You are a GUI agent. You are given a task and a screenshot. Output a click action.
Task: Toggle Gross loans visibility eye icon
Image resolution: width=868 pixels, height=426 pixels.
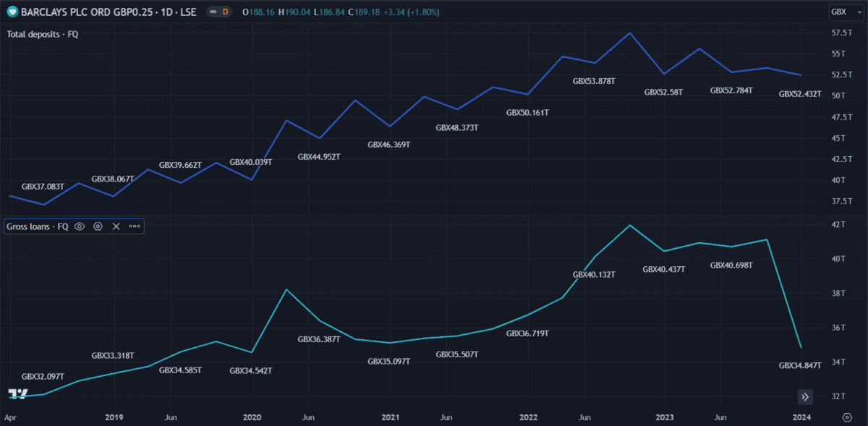click(x=80, y=226)
